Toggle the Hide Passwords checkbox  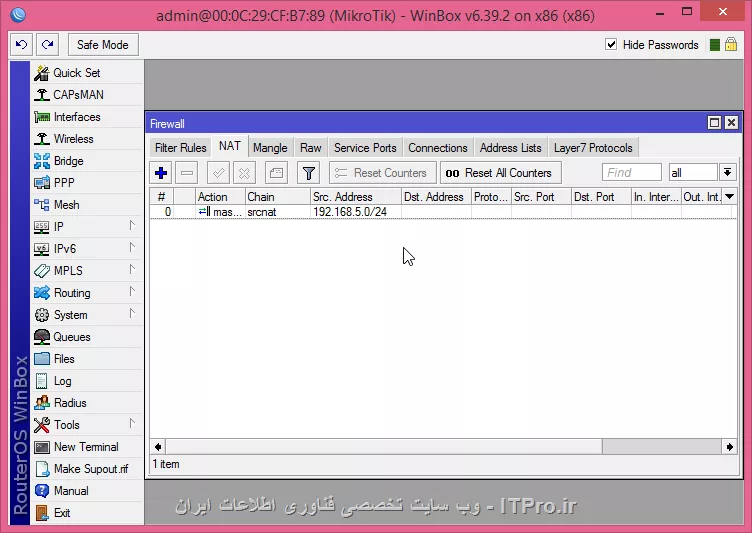coord(612,45)
